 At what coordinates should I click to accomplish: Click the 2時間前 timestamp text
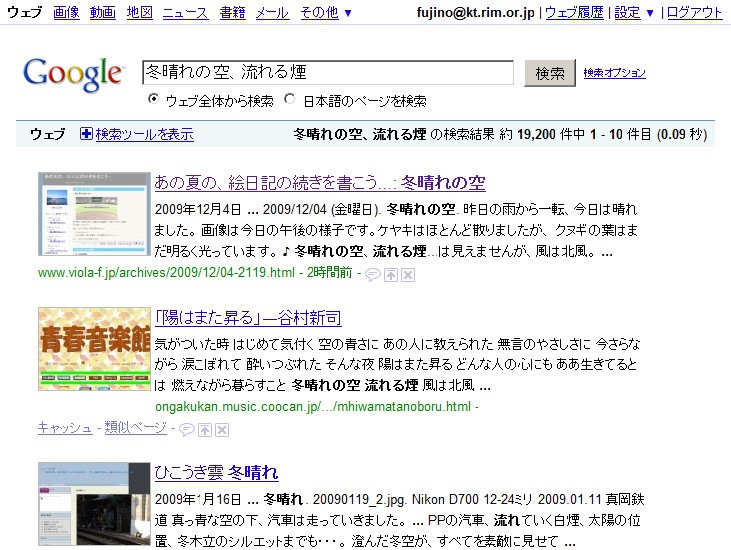pyautogui.click(x=329, y=272)
